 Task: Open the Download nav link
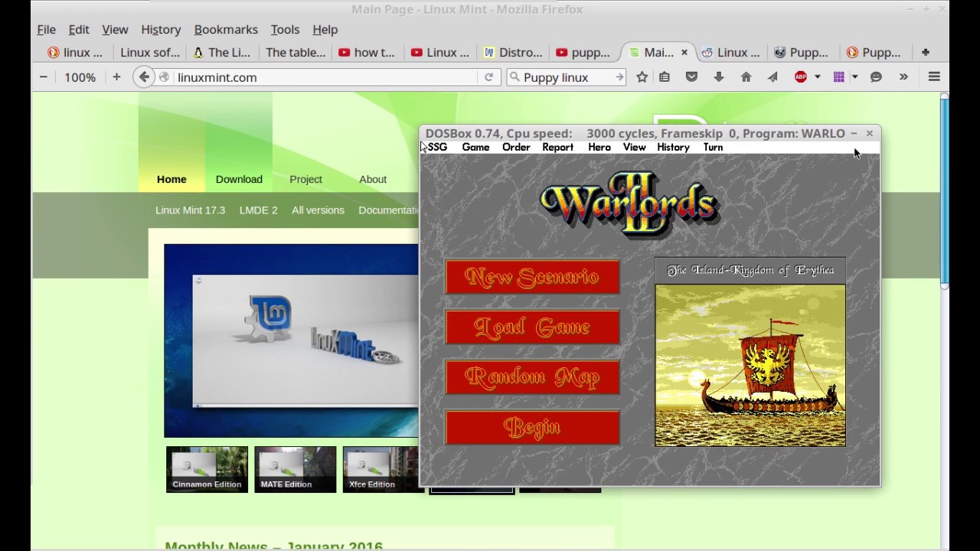(239, 179)
